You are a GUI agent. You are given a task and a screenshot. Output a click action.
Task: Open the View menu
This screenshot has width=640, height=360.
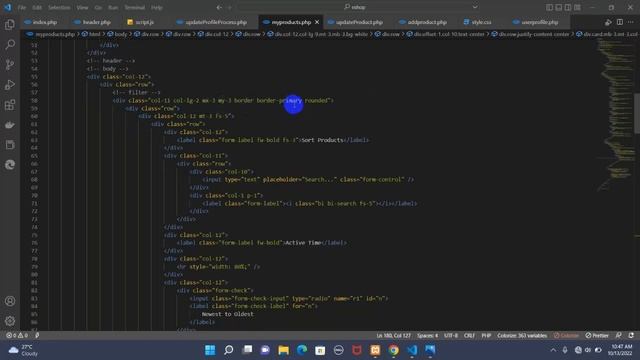tap(82, 7)
